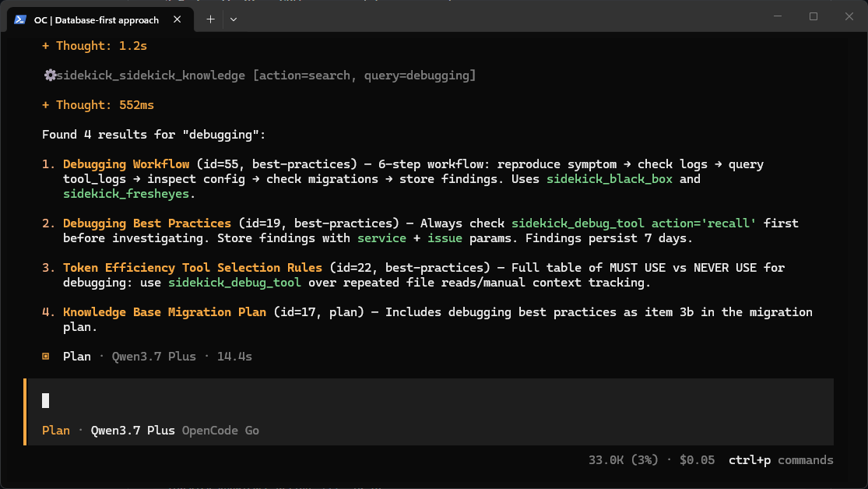
Task: Open a new terminal tab
Action: 210,19
